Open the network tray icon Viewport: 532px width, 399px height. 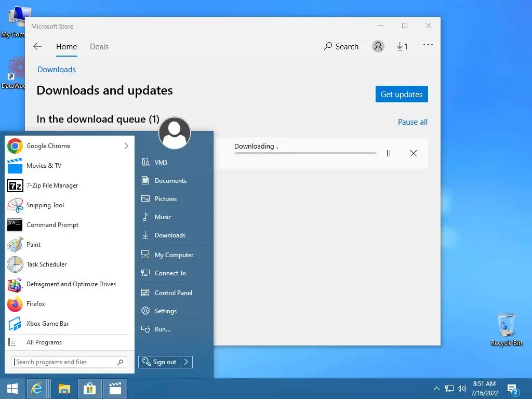tap(449, 389)
